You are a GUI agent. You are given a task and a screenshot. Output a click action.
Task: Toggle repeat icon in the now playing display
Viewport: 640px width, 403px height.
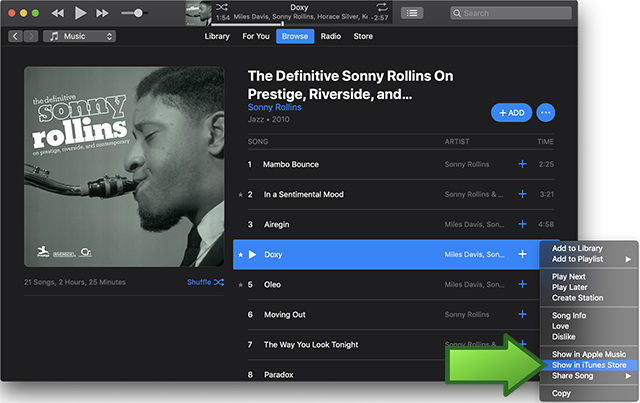coord(380,7)
